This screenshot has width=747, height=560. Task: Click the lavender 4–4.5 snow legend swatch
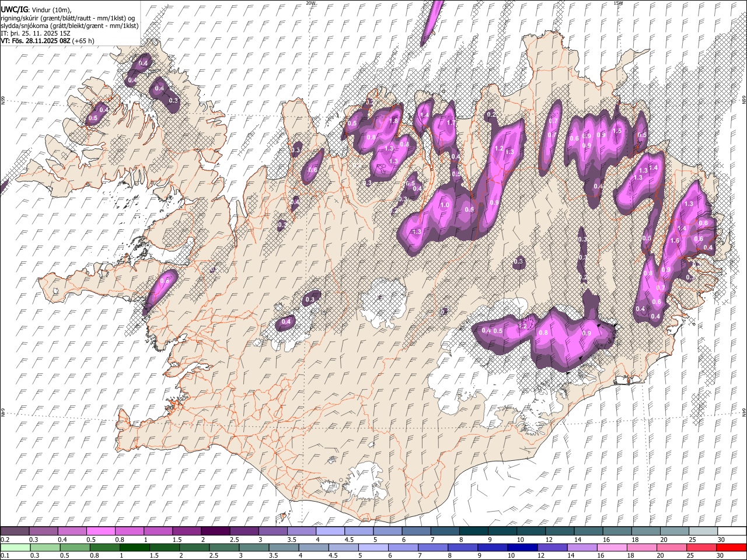[x=330, y=531]
